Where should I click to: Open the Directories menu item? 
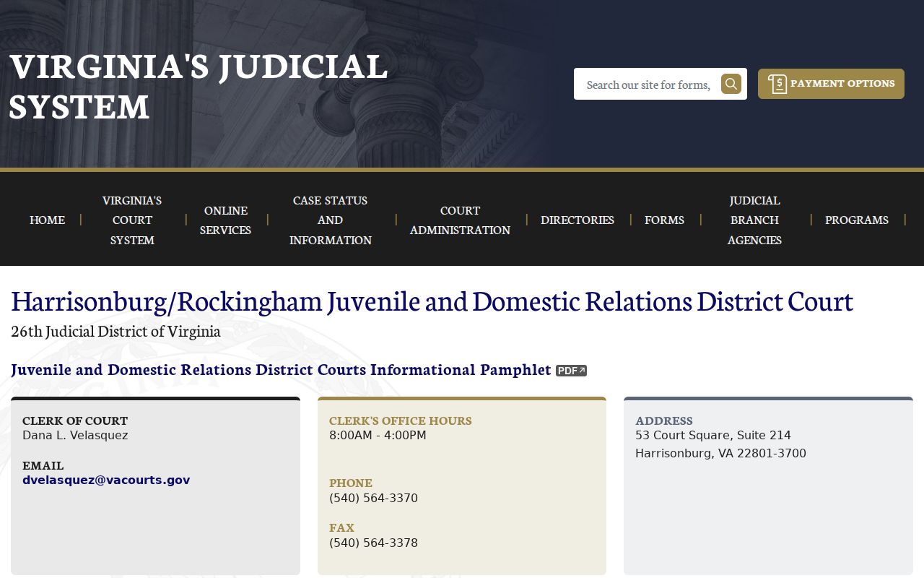tap(577, 220)
